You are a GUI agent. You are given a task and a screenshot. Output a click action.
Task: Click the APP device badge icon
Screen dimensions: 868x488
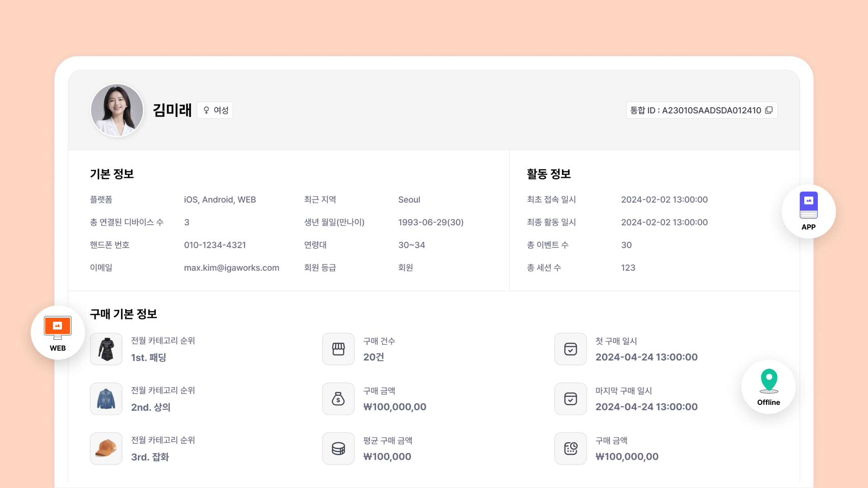click(x=808, y=205)
